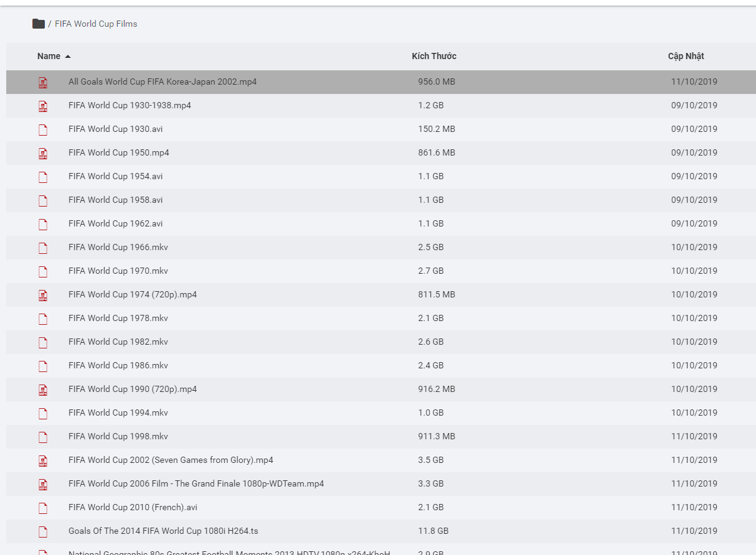This screenshot has width=756, height=555.
Task: Select the row dated 11/10/2019 for World Cup 1998.mkv
Action: (x=694, y=436)
